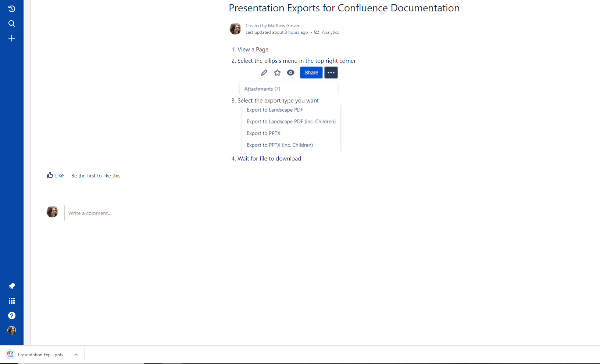Image resolution: width=600 pixels, height=364 pixels.
Task: Click 'Select the ellipsis menu in the top right corner' text
Action: click(x=297, y=61)
